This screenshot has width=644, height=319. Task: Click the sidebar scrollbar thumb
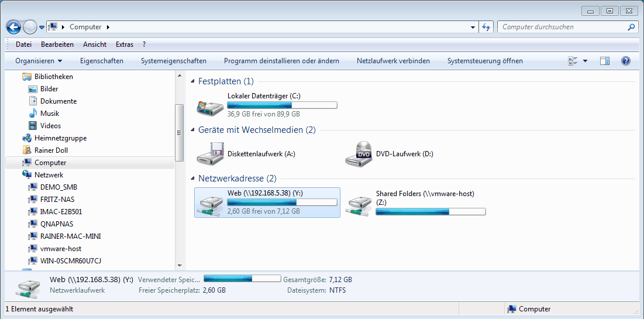coord(179,133)
